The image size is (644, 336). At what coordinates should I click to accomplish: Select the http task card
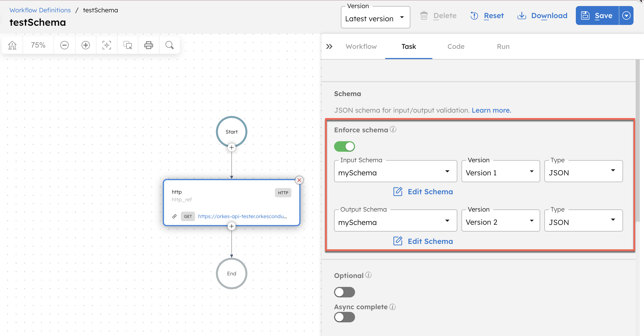232,202
